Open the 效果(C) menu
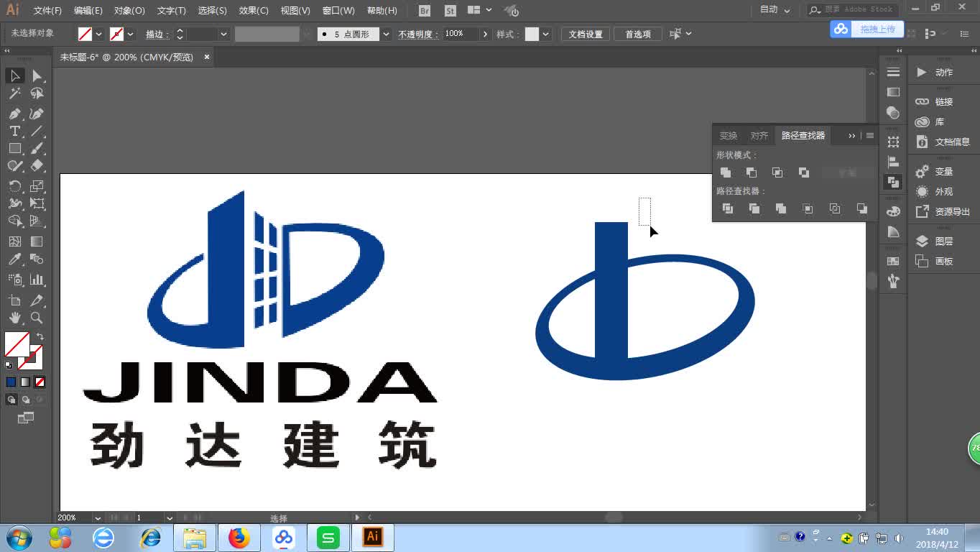The height and width of the screenshot is (552, 980). coord(253,10)
